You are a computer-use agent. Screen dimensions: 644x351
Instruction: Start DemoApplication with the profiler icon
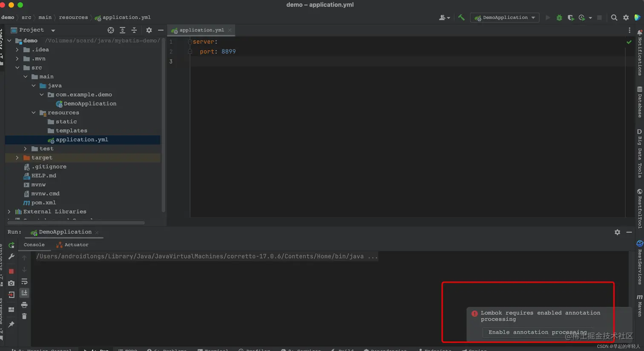point(582,17)
